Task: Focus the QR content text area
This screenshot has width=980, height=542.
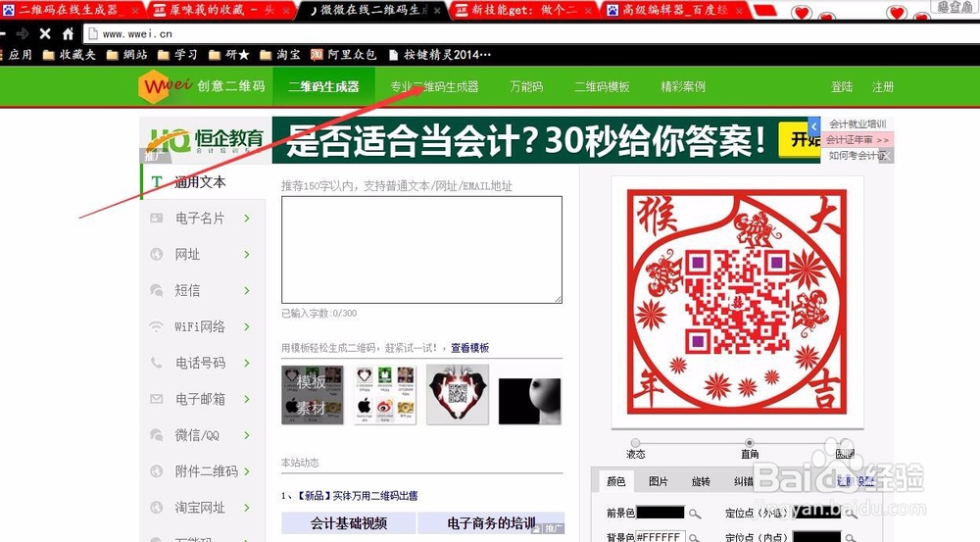Action: tap(421, 250)
